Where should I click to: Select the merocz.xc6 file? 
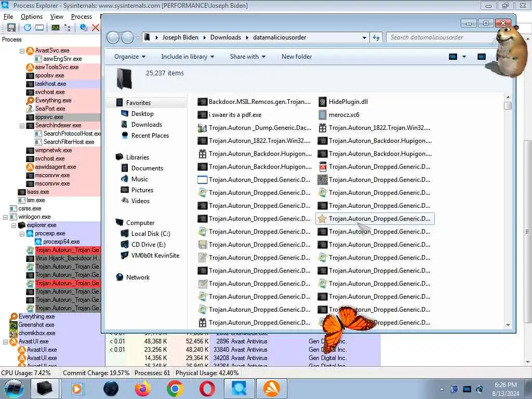(339, 115)
